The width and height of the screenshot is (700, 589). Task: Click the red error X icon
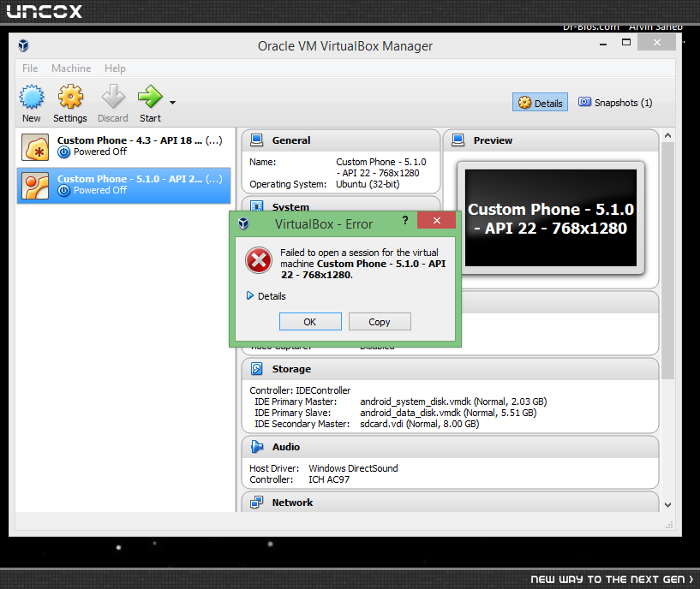coord(259,260)
